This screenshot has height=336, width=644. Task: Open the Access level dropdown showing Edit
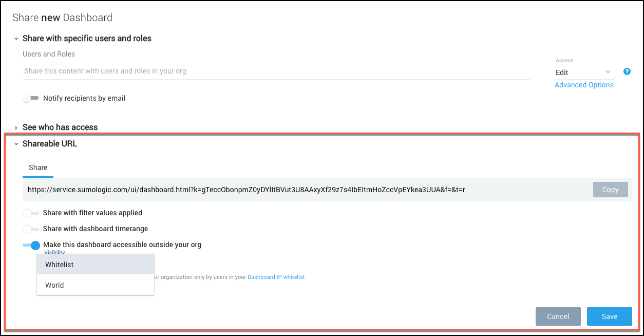point(583,72)
